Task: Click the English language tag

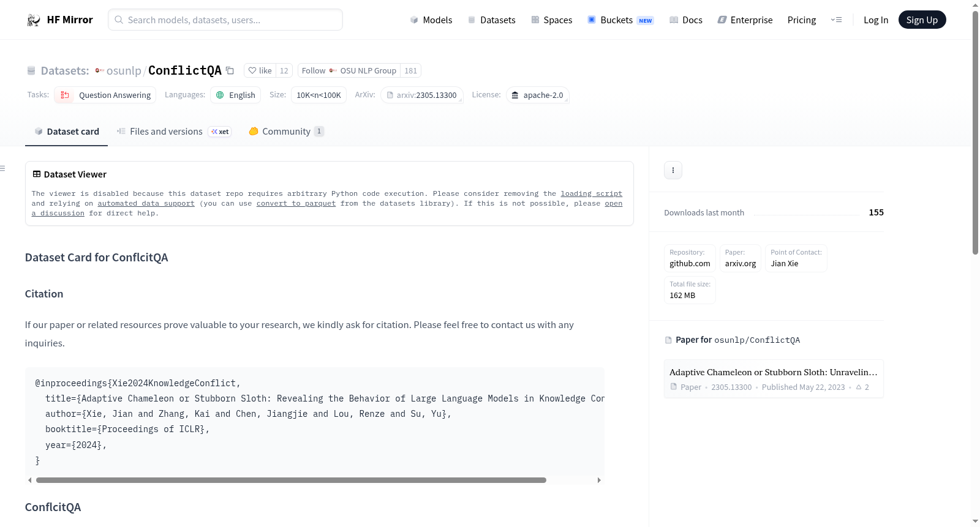Action: (x=236, y=95)
